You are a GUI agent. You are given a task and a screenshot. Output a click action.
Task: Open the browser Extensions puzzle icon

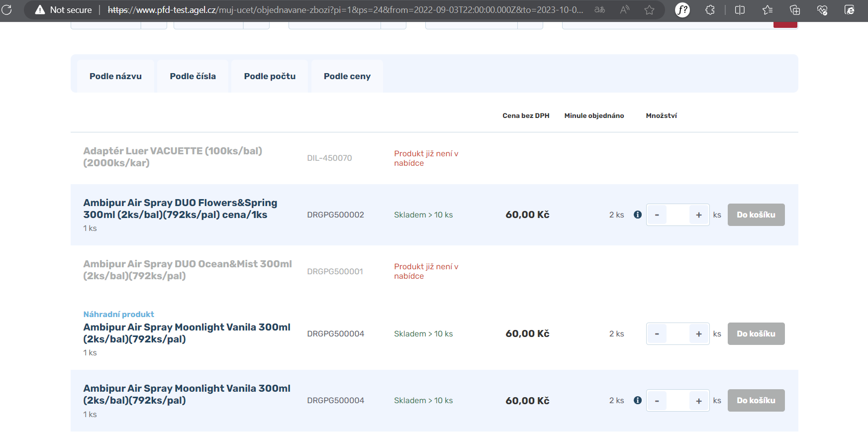(710, 10)
